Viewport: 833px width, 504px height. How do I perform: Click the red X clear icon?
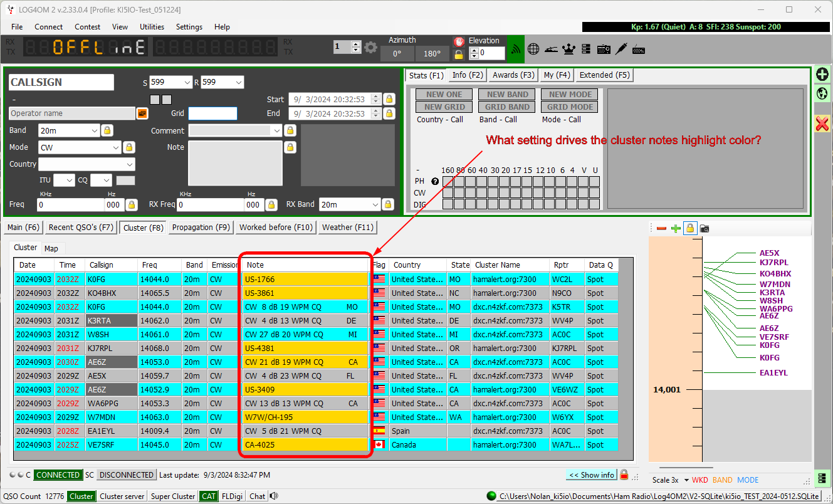click(822, 123)
